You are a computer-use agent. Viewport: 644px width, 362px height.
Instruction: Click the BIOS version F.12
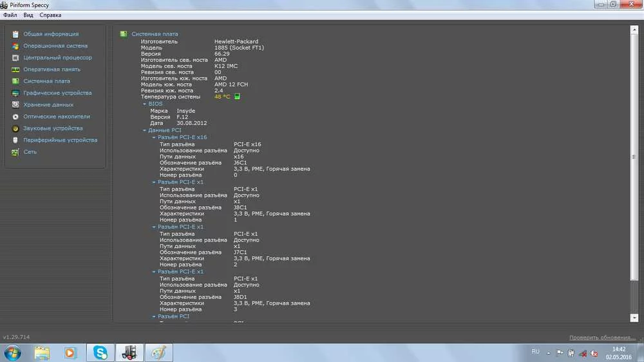point(182,117)
